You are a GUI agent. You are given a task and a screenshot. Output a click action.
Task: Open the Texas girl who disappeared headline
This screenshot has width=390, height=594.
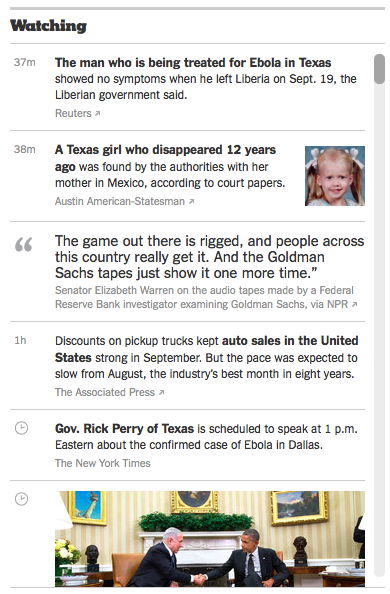[x=165, y=158]
